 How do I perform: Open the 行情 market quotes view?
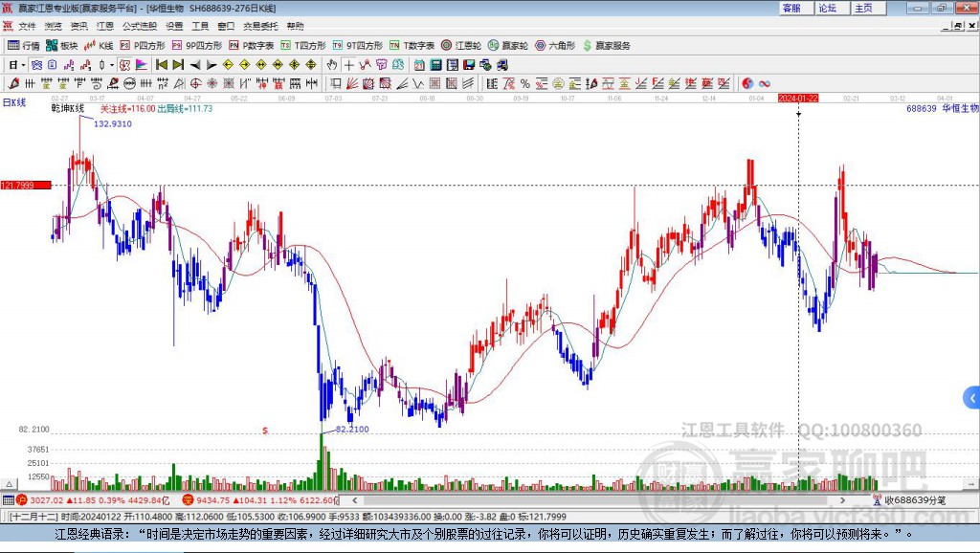pyautogui.click(x=24, y=45)
